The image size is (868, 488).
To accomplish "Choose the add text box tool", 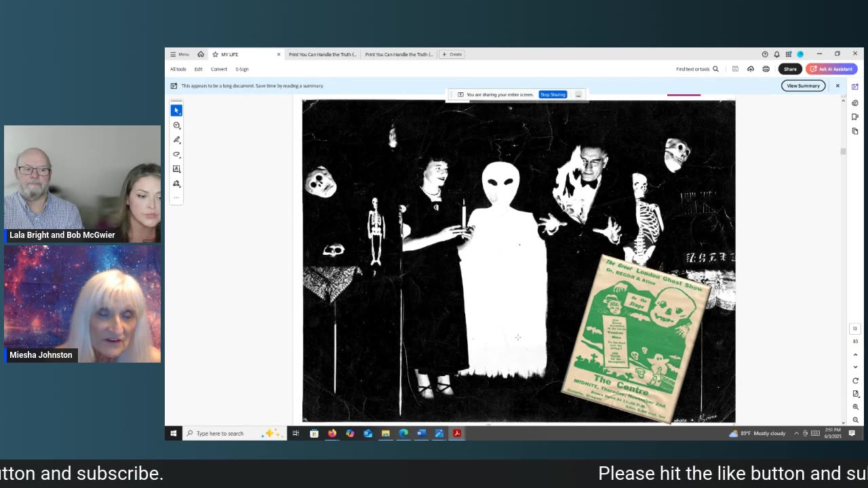I will (176, 169).
